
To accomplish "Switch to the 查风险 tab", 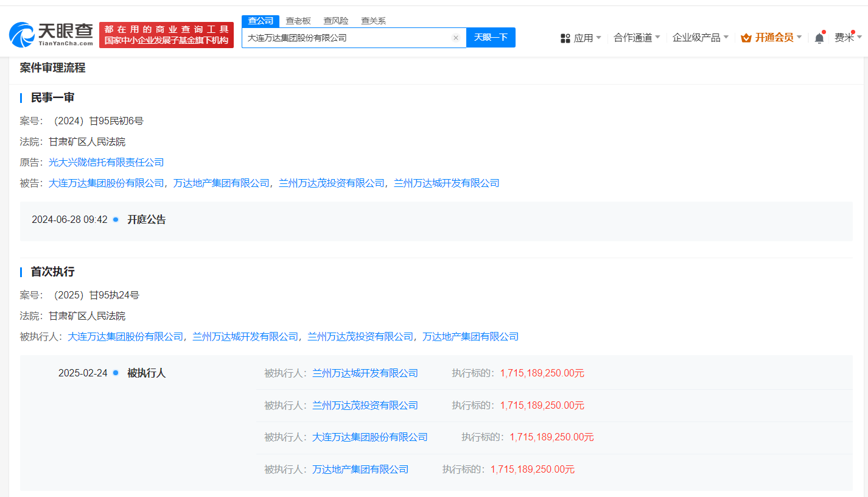I will click(x=336, y=21).
